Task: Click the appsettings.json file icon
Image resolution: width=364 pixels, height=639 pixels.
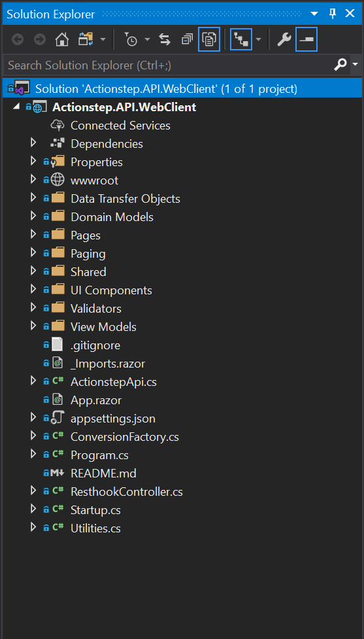Action: [x=58, y=419]
